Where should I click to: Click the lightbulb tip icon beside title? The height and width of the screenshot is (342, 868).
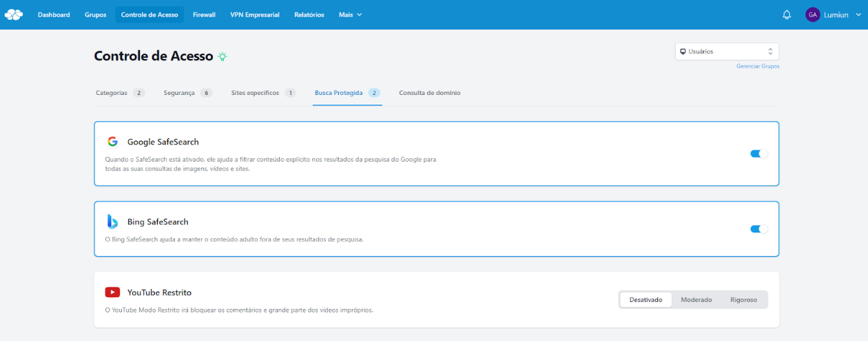coord(223,56)
